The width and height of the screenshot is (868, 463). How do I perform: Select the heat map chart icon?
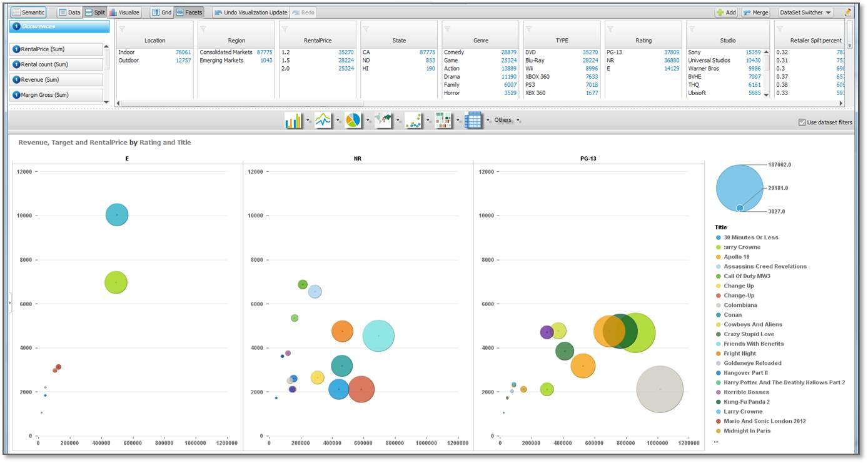443,121
